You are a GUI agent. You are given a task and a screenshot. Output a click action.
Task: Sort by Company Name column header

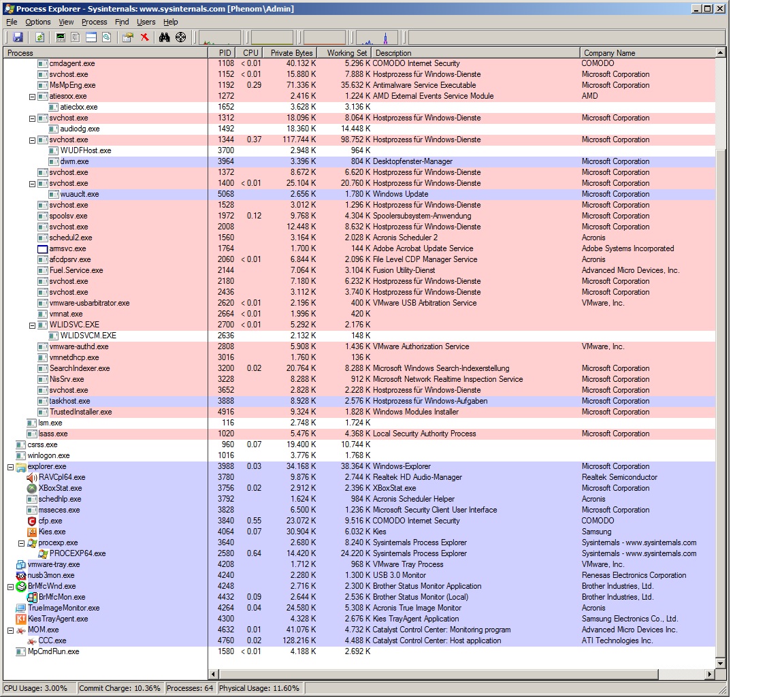[647, 53]
